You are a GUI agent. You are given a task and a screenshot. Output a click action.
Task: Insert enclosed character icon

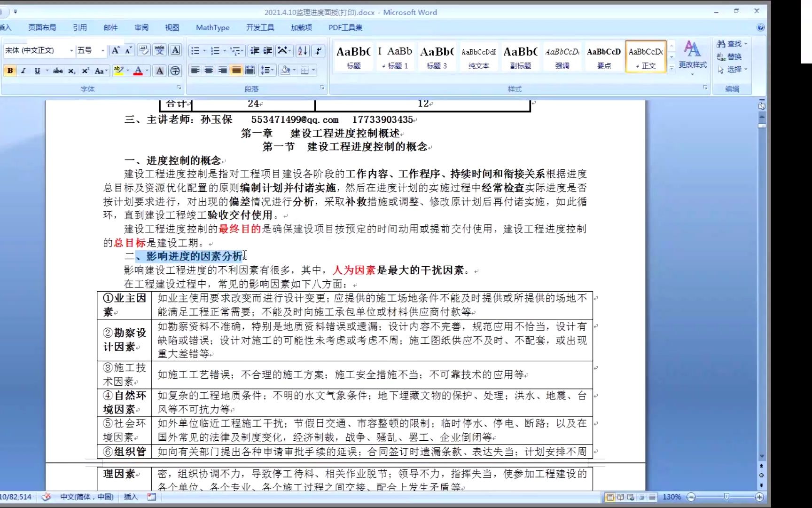tap(175, 71)
